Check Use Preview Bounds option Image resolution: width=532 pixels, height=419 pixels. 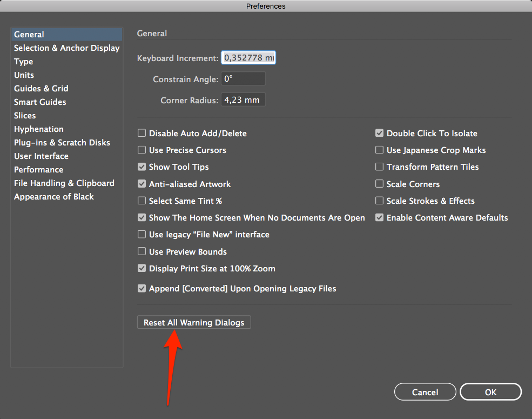pyautogui.click(x=142, y=252)
